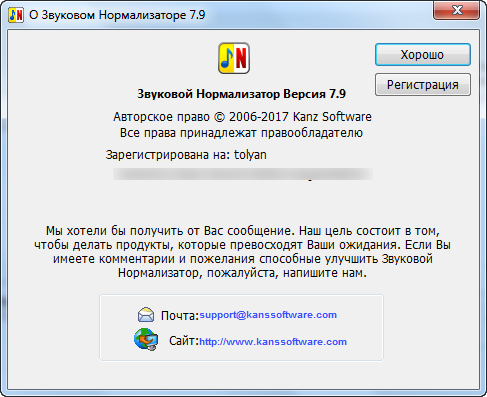Open the Регистрация dialog button
Viewport: 487px width, 397px height.
click(423, 85)
